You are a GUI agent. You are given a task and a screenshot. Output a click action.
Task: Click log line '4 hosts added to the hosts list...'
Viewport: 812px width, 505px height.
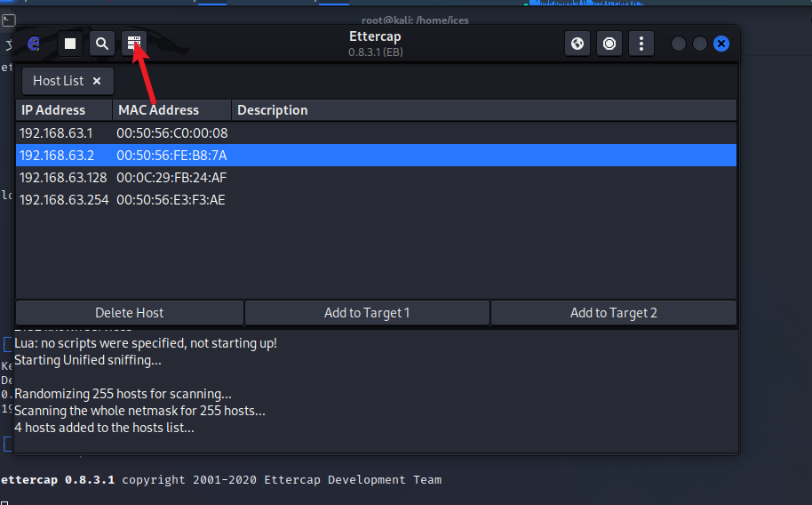pyautogui.click(x=104, y=428)
